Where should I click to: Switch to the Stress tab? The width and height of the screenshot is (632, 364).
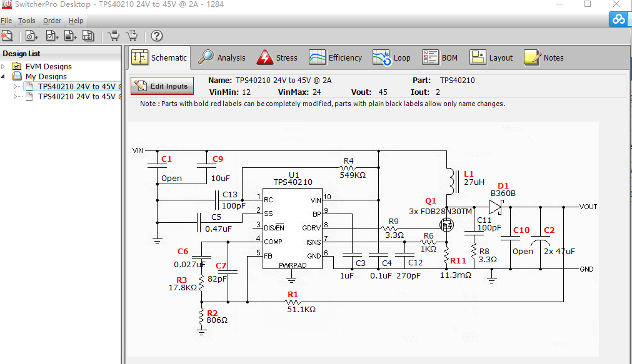click(278, 57)
